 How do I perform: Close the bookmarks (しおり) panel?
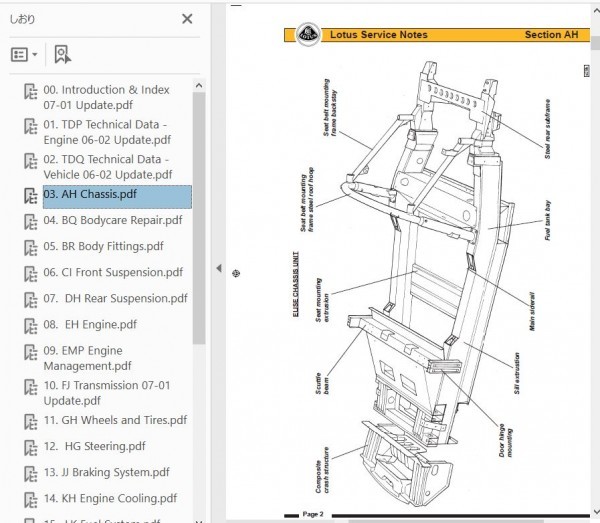coord(187,19)
